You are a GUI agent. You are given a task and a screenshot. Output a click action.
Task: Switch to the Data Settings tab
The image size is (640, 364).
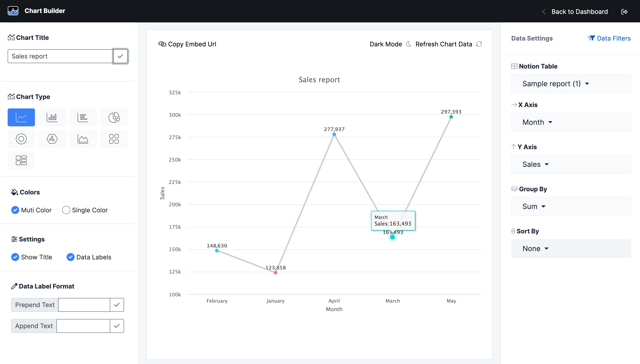coord(532,38)
